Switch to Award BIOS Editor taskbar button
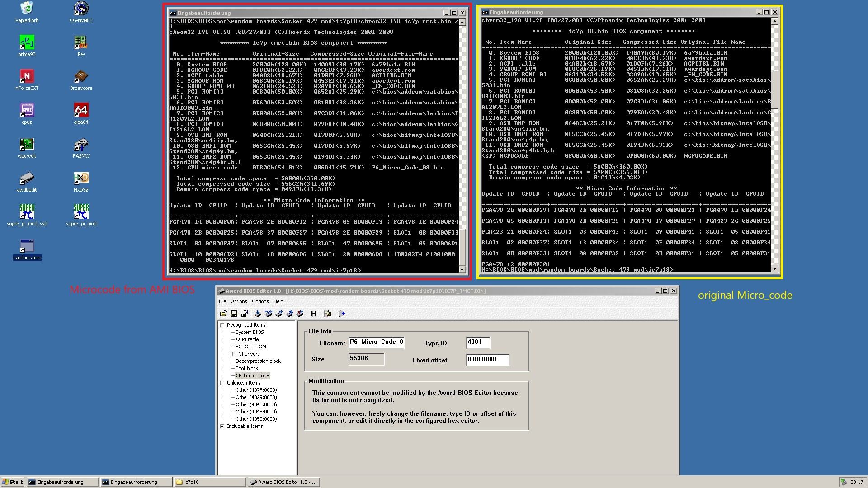The height and width of the screenshot is (488, 868). pos(283,482)
